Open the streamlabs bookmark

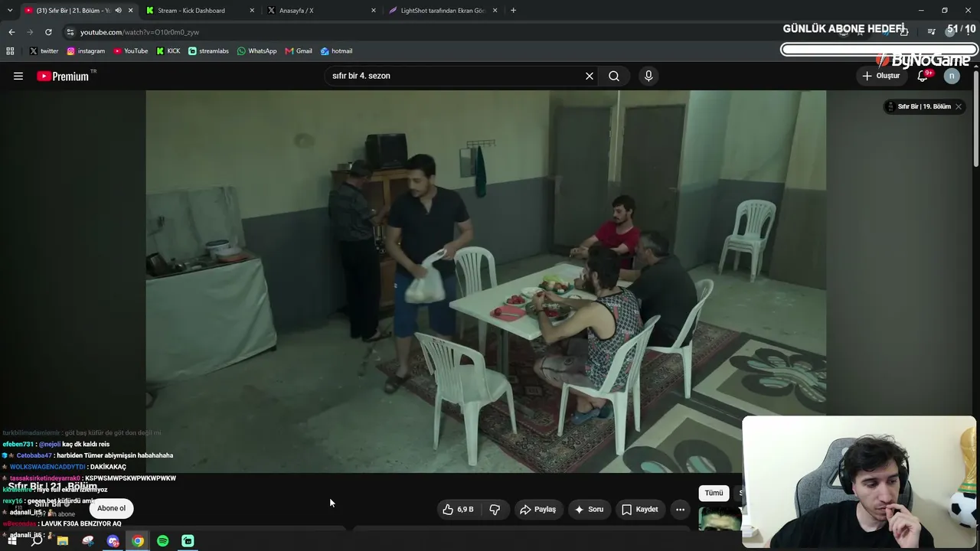(x=208, y=51)
